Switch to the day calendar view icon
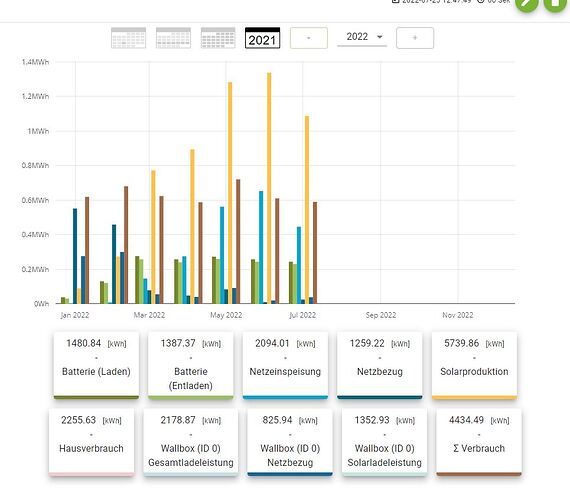This screenshot has height=499, width=570. click(x=128, y=38)
